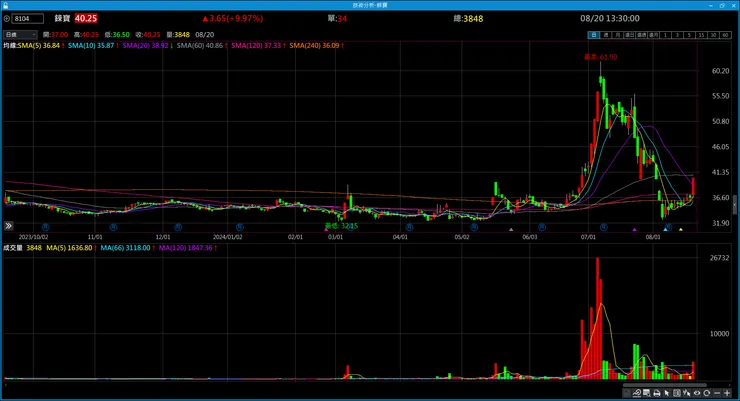
Task: Click the SMA(120) 37.33 indicator label
Action: [x=258, y=46]
